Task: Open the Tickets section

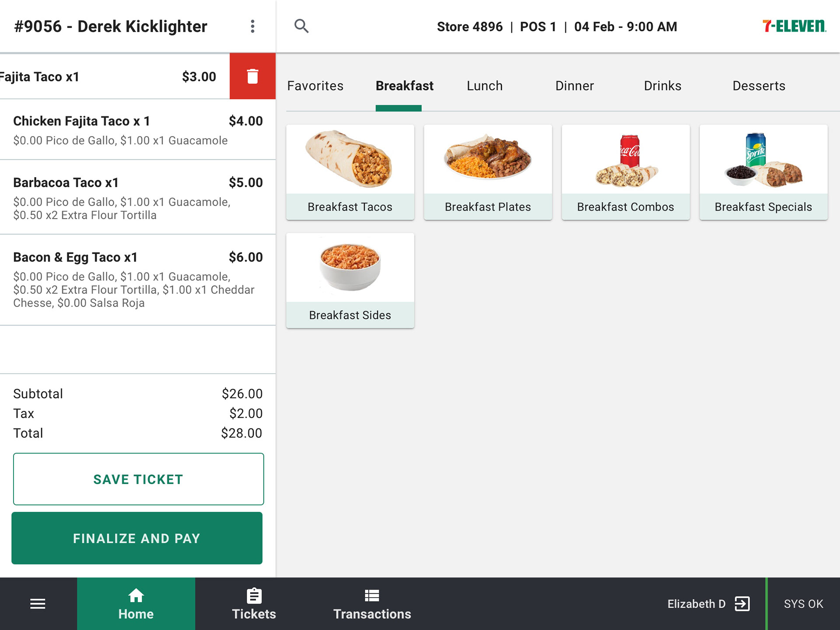Action: [254, 604]
